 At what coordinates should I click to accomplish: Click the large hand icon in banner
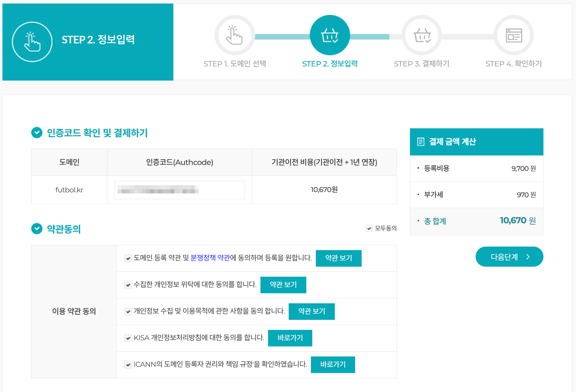click(x=32, y=42)
